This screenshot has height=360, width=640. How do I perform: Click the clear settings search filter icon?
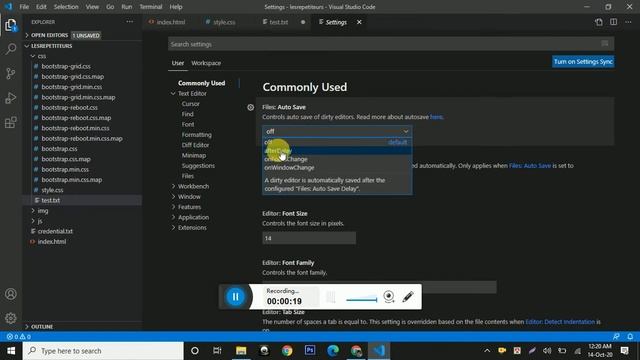[x=605, y=44]
